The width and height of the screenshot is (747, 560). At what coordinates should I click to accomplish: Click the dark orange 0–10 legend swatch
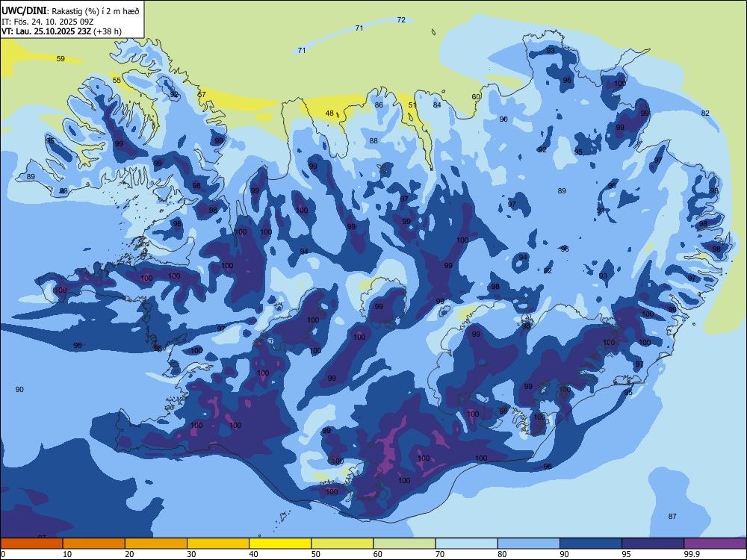31,544
